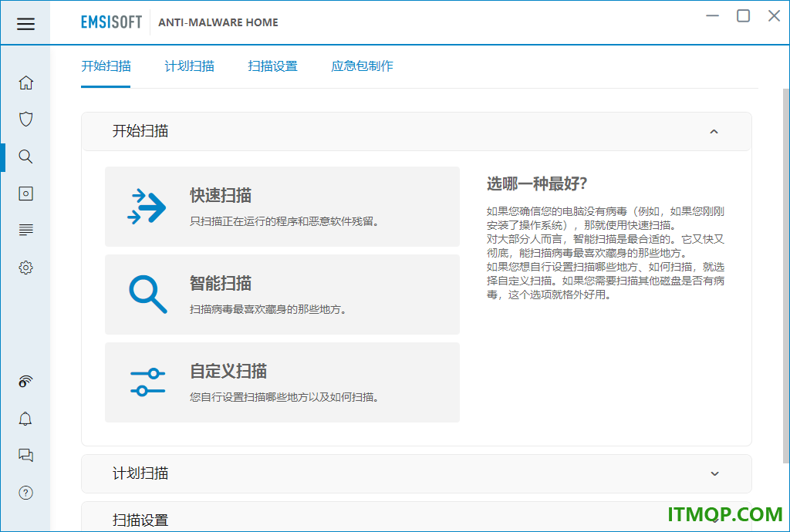Open the Protection shield section

25,120
